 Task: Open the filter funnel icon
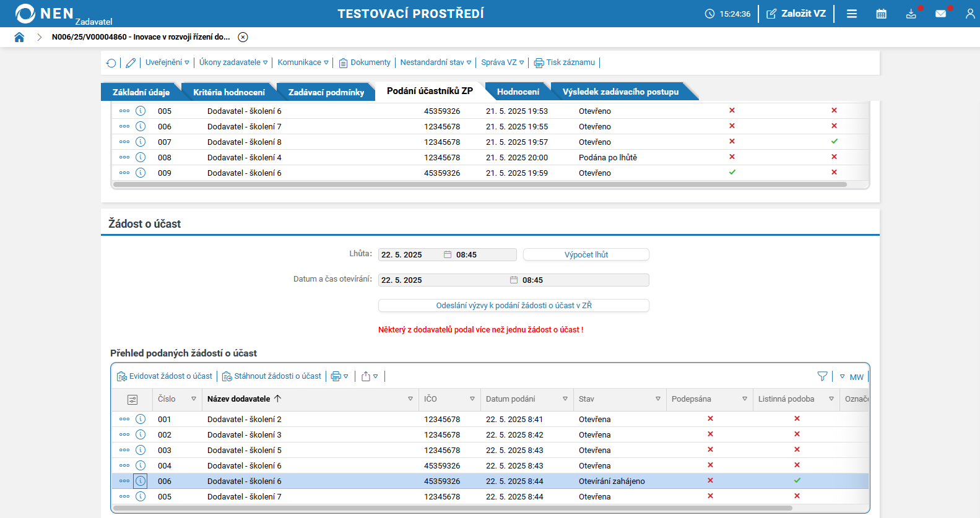click(822, 376)
